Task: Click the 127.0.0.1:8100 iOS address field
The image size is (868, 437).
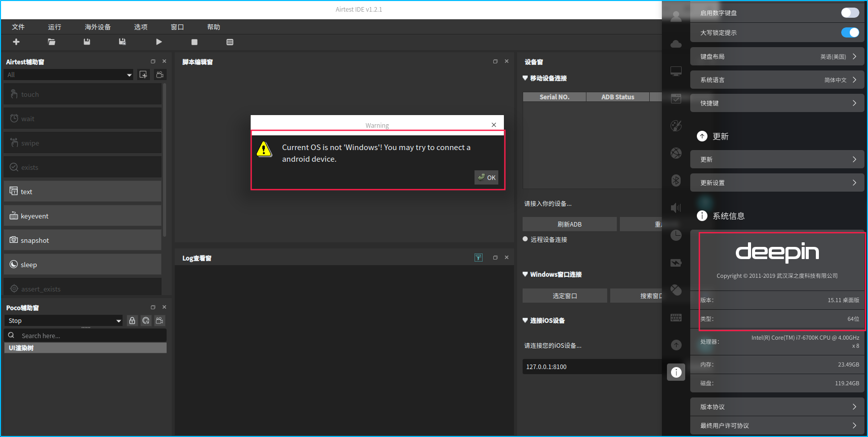Action: click(593, 367)
